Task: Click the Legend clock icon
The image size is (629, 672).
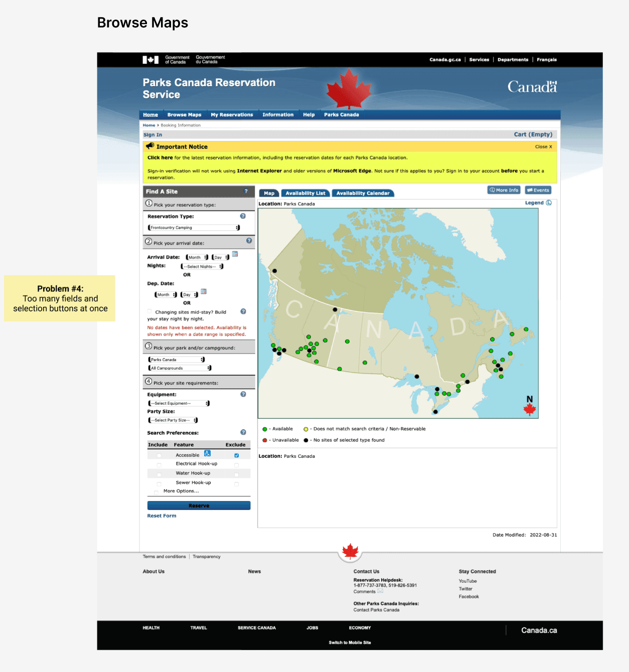Action: click(549, 203)
